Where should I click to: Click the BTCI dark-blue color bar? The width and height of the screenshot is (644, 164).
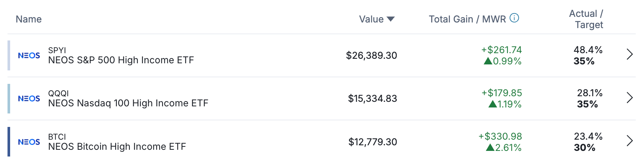coord(9,142)
